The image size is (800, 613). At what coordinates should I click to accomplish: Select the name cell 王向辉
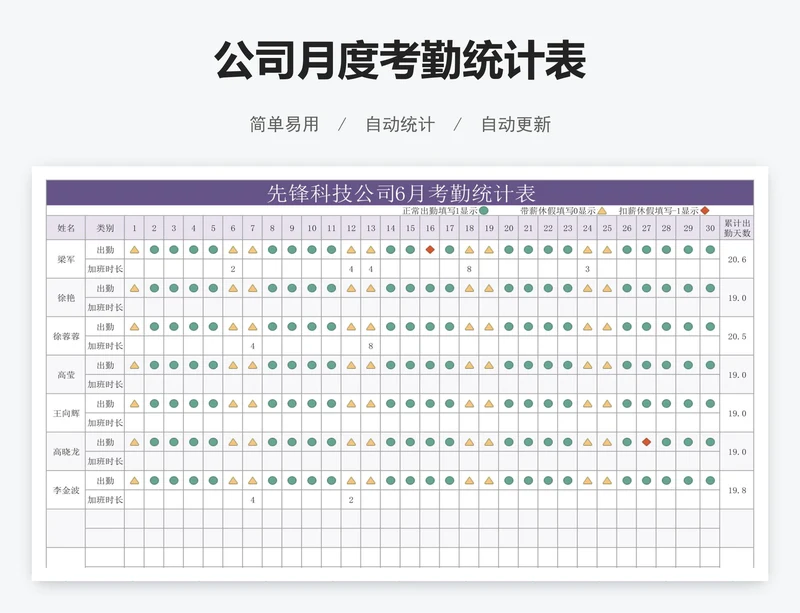point(66,413)
